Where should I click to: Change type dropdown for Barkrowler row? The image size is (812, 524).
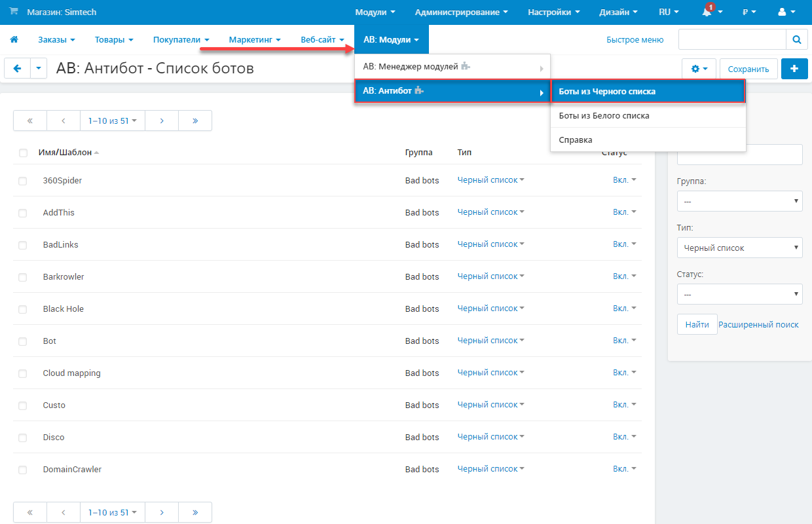490,276
